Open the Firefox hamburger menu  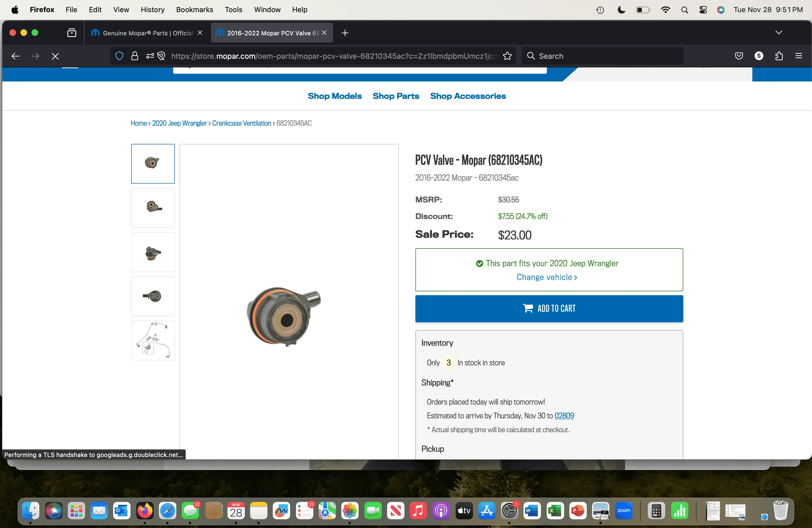[x=799, y=56]
